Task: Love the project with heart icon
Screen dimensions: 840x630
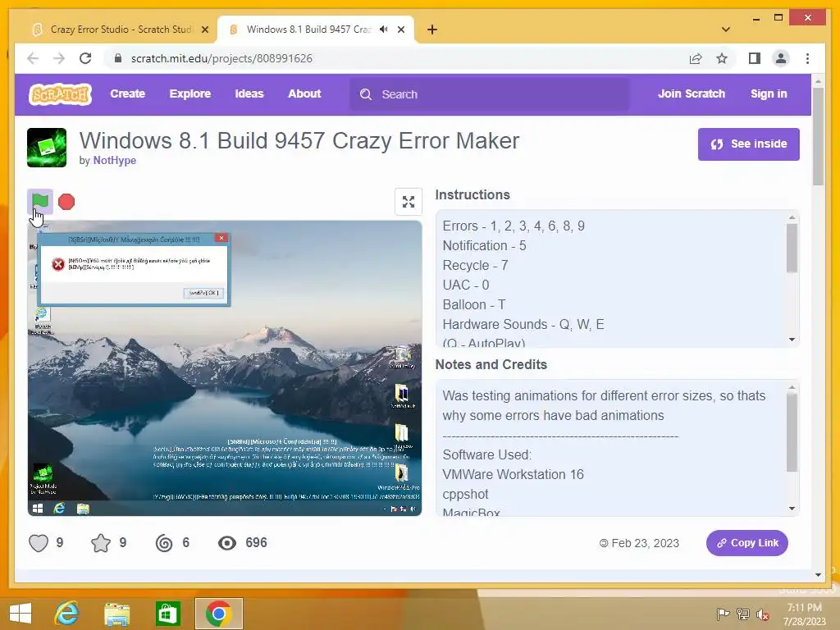Action: [x=39, y=543]
